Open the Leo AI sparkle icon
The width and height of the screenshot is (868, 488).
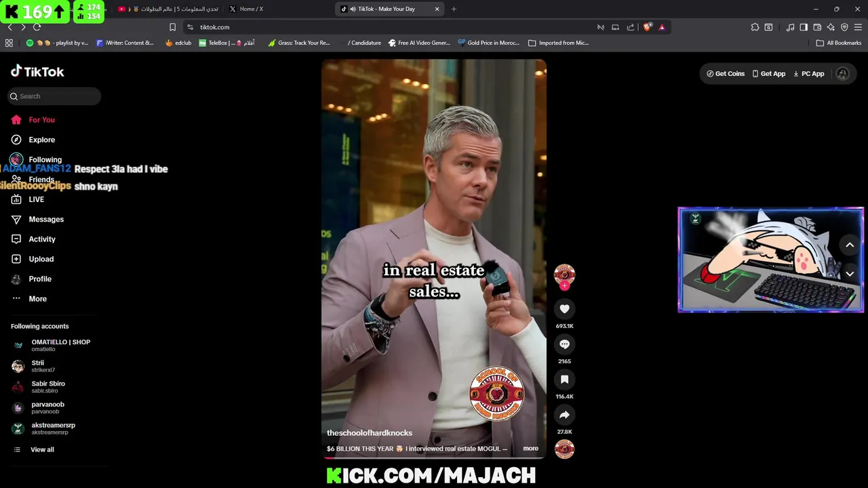click(831, 27)
